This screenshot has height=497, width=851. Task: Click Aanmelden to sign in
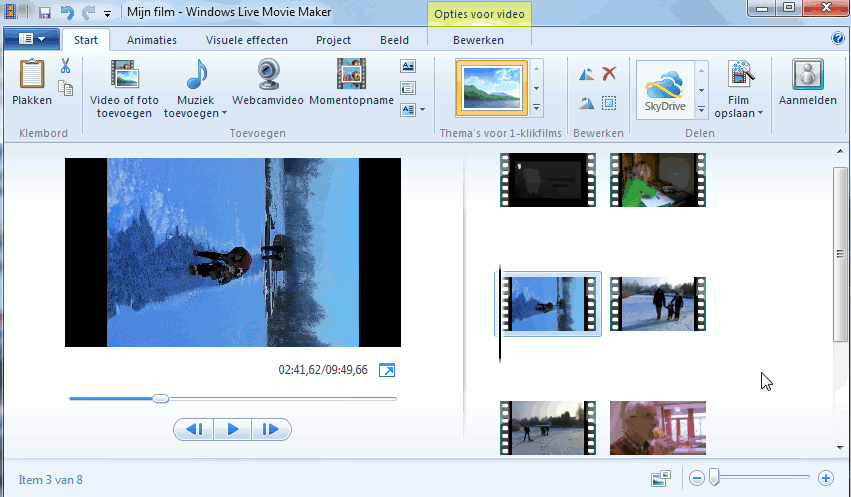(x=808, y=81)
